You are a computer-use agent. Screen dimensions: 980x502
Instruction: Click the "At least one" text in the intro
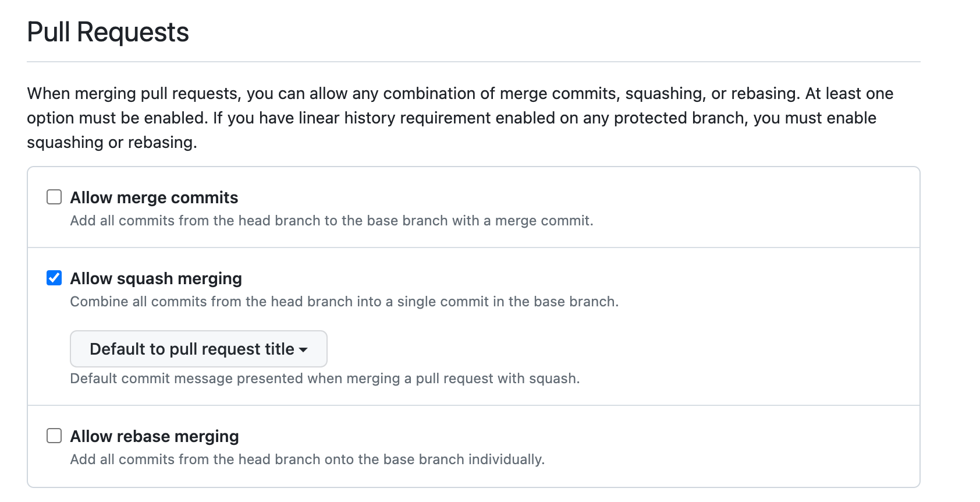pyautogui.click(x=849, y=94)
